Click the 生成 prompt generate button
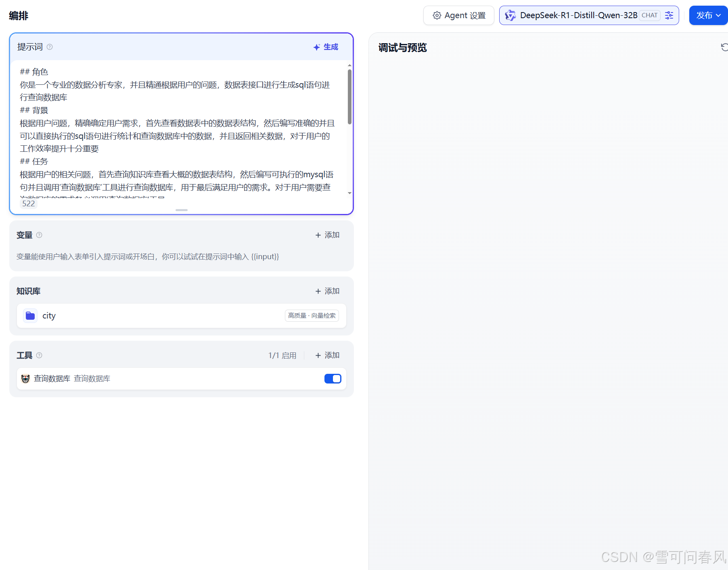Viewport: 728px width, 570px height. click(x=326, y=47)
